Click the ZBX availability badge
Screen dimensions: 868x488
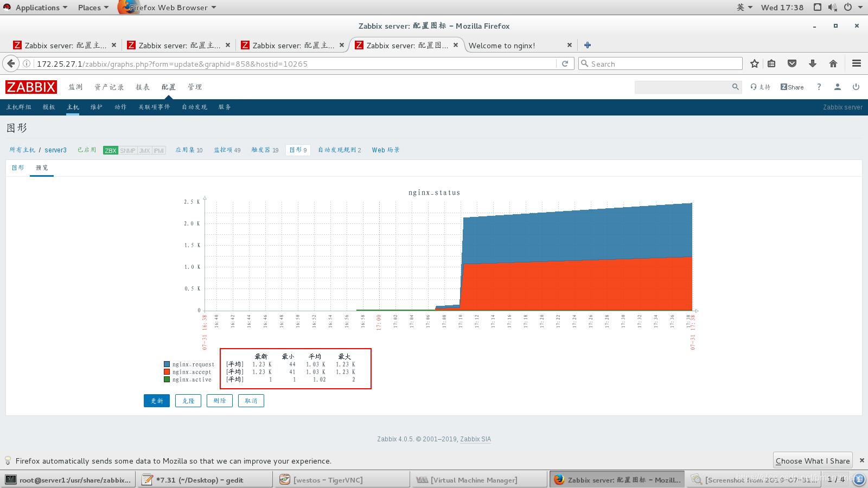pyautogui.click(x=111, y=150)
